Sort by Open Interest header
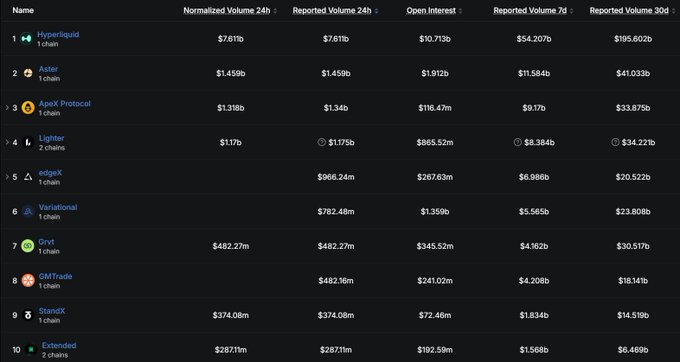Image resolution: width=680 pixels, height=362 pixels. (x=431, y=10)
